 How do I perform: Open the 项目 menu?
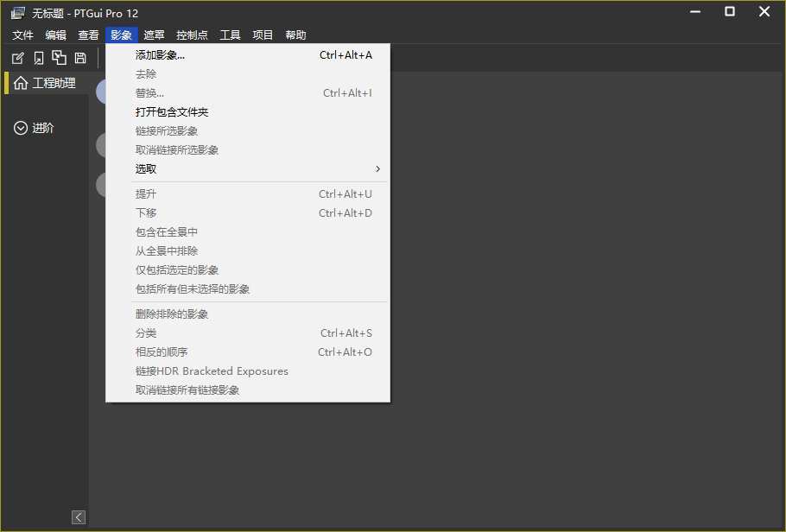263,35
